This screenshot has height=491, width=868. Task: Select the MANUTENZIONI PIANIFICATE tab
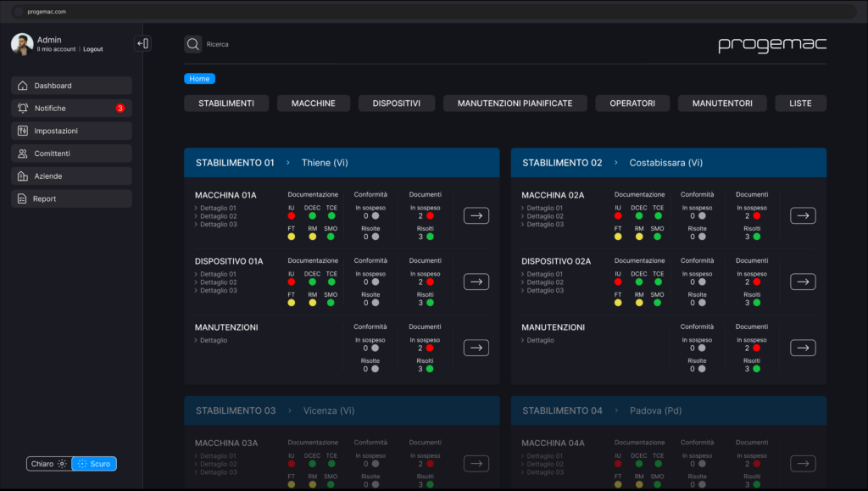[515, 103]
